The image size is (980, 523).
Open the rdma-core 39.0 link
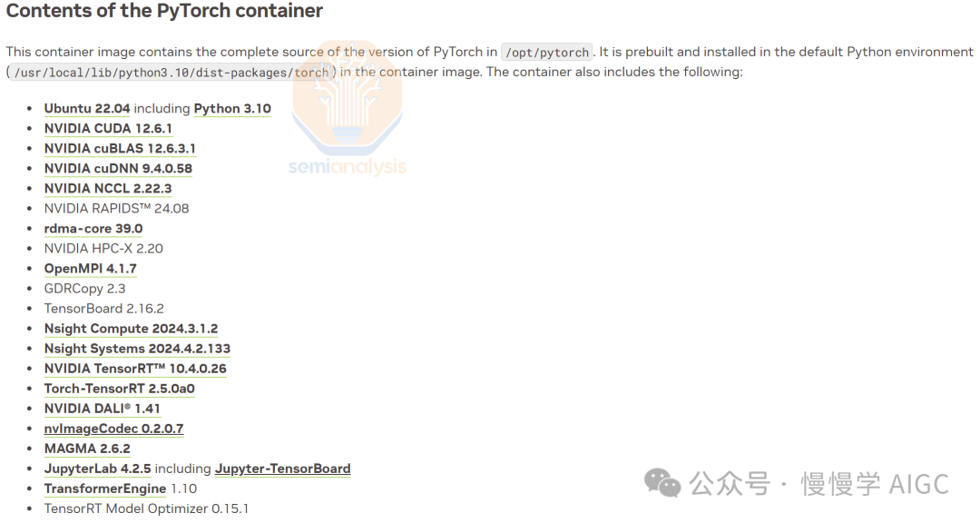coord(93,228)
